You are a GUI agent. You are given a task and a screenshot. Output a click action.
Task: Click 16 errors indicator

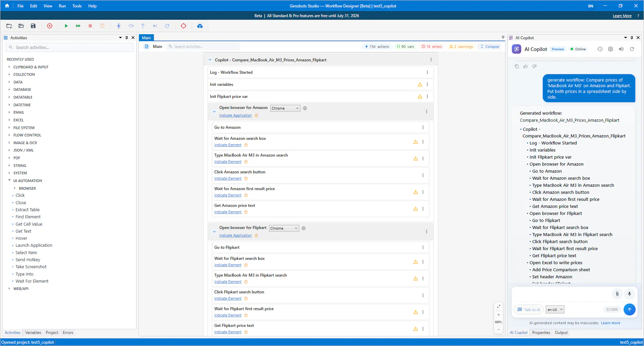432,47
